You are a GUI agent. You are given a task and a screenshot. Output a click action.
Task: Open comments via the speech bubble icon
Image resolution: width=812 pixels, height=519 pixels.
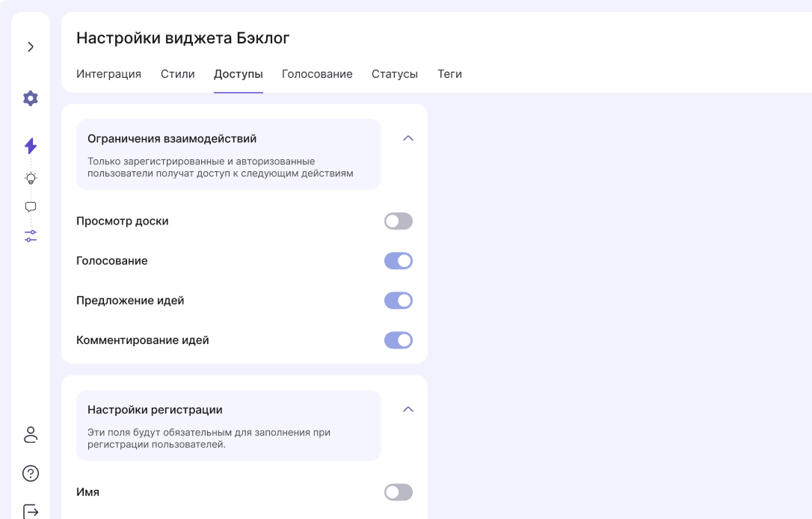(x=31, y=207)
